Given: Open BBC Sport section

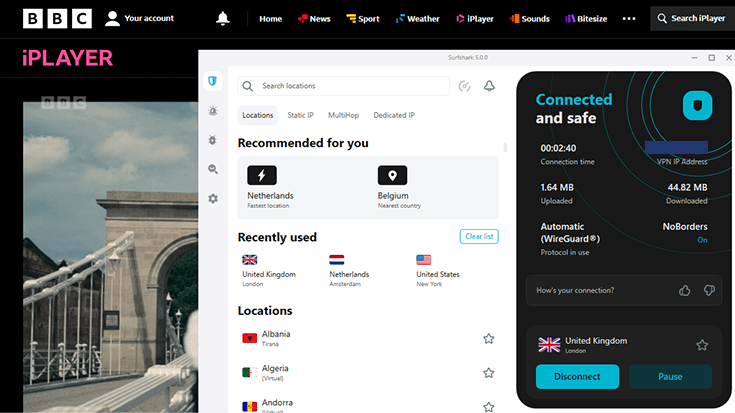Looking at the screenshot, I should click(x=363, y=19).
